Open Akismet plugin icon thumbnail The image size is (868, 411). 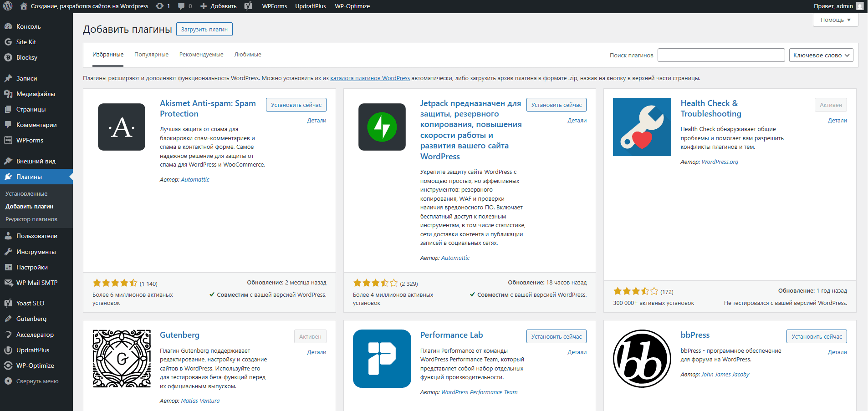click(122, 127)
